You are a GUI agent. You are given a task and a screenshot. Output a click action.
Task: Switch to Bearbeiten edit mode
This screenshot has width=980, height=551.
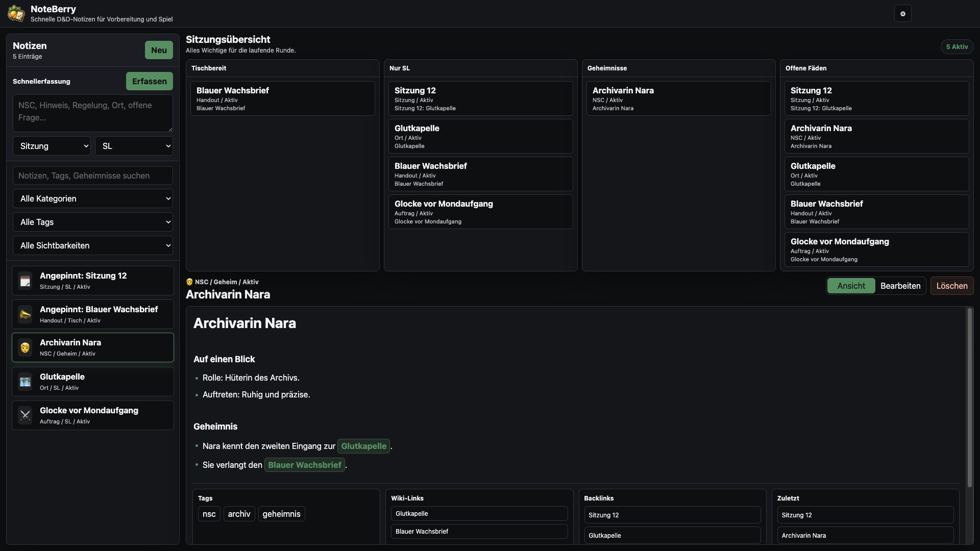(x=900, y=286)
